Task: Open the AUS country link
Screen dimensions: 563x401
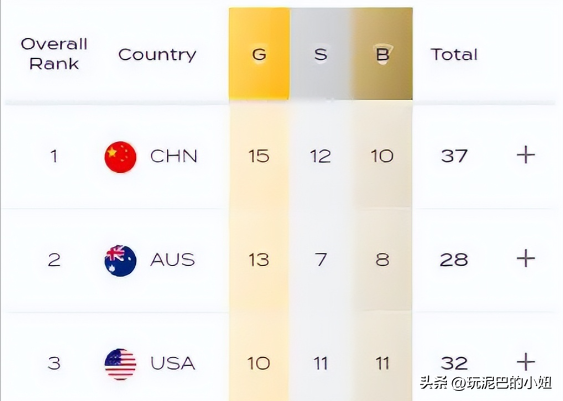Action: [x=173, y=260]
